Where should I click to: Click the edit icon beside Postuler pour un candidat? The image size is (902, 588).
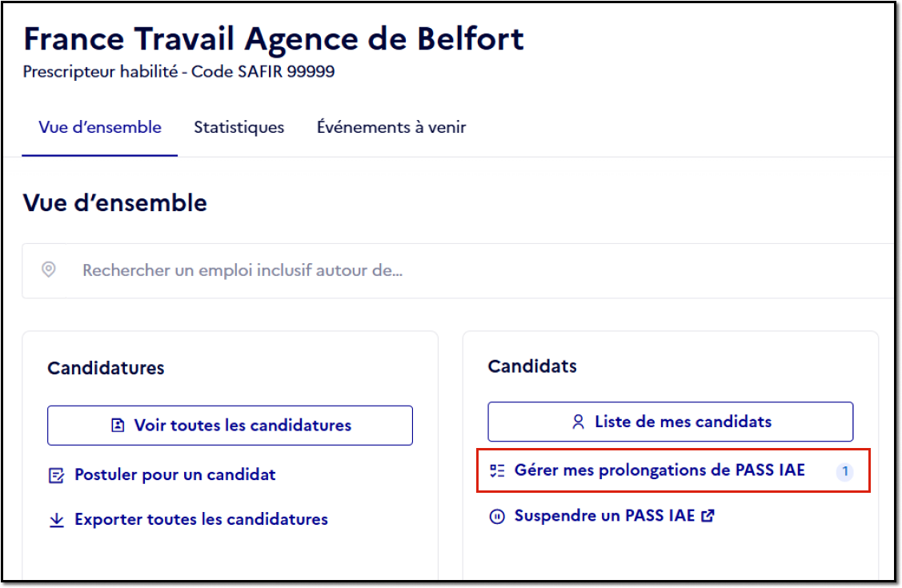coord(56,475)
